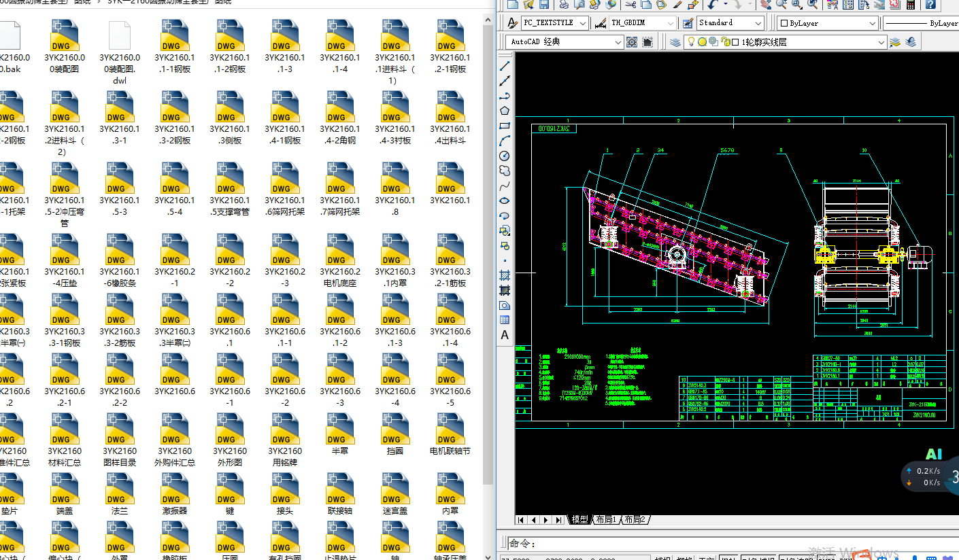Image resolution: width=959 pixels, height=560 pixels.
Task: Open the Layer Properties Manager icon
Action: [x=675, y=42]
